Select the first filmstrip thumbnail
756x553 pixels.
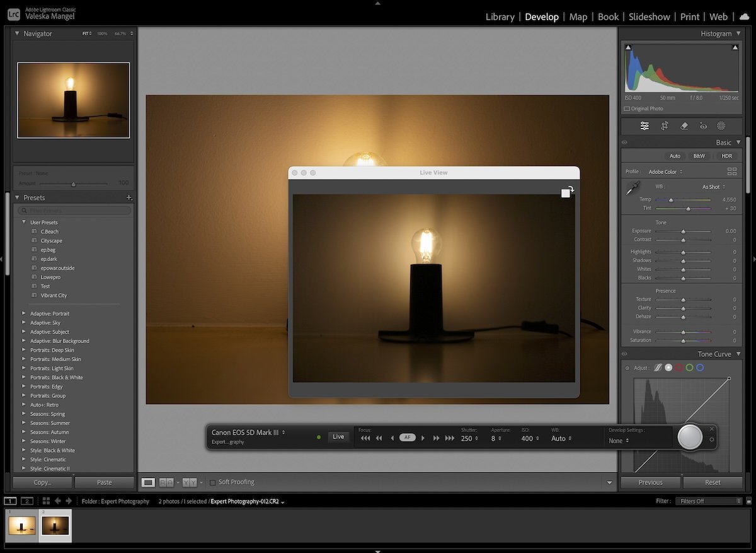21,525
